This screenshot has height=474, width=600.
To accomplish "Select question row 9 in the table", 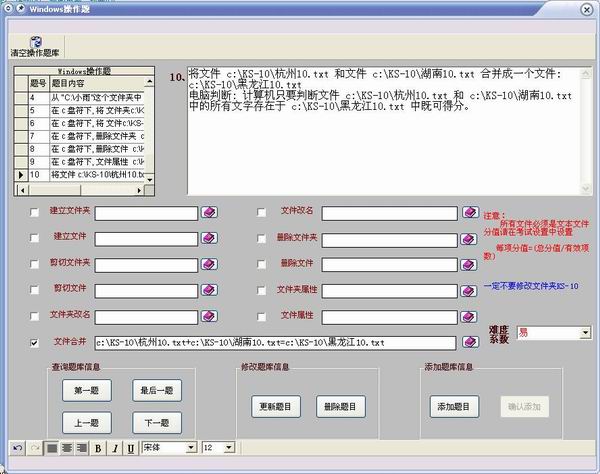I will [80, 162].
